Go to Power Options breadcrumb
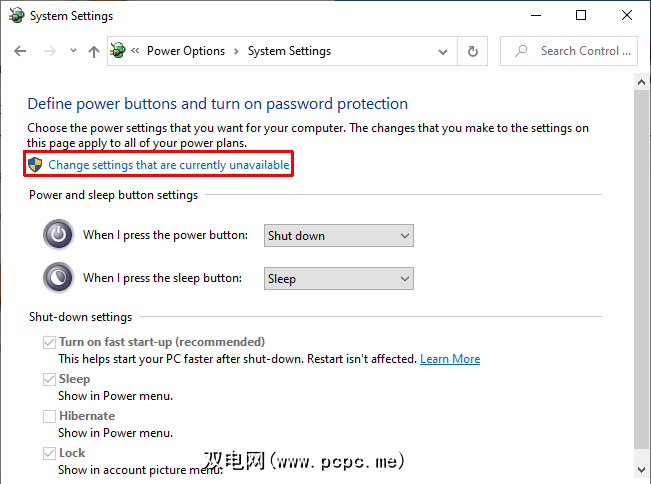Screen dimensions: 651x484 coord(186,51)
